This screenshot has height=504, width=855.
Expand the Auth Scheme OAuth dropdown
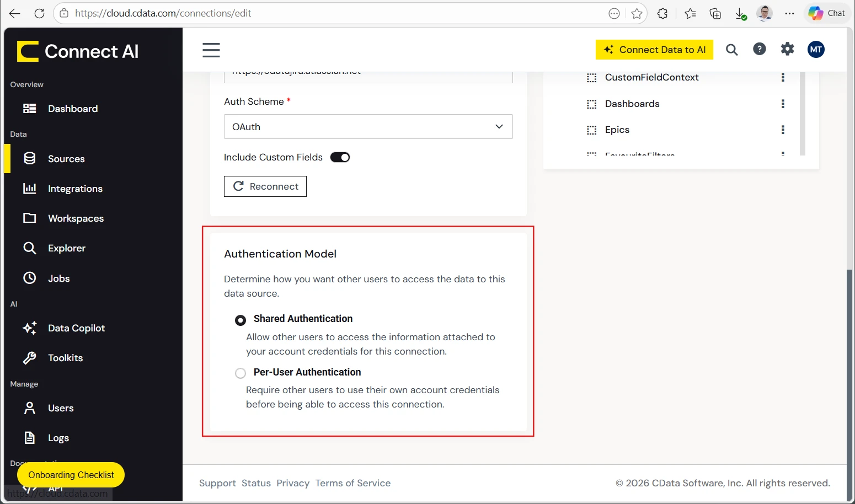(x=368, y=127)
